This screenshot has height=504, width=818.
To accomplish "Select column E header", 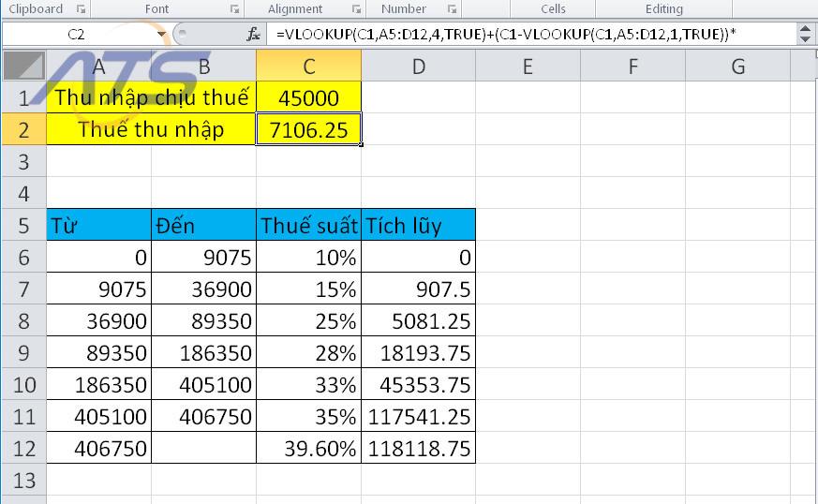I will pyautogui.click(x=527, y=67).
